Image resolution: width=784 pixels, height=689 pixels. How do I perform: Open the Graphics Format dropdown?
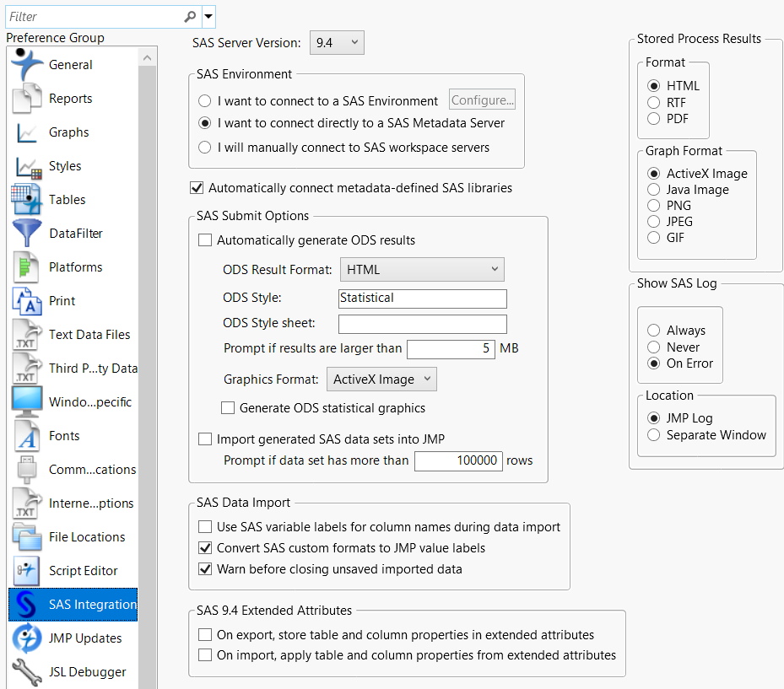coord(381,379)
